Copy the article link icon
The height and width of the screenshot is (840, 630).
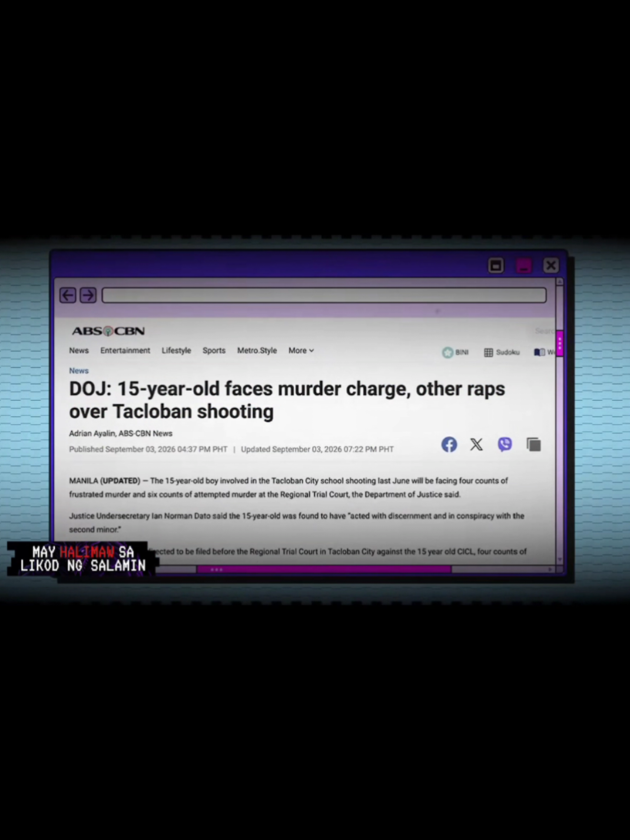533,444
